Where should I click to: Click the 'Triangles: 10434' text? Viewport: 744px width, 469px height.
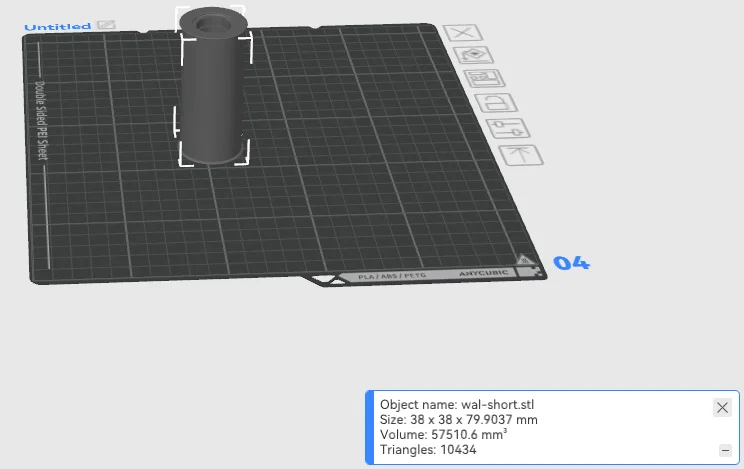(x=428, y=450)
